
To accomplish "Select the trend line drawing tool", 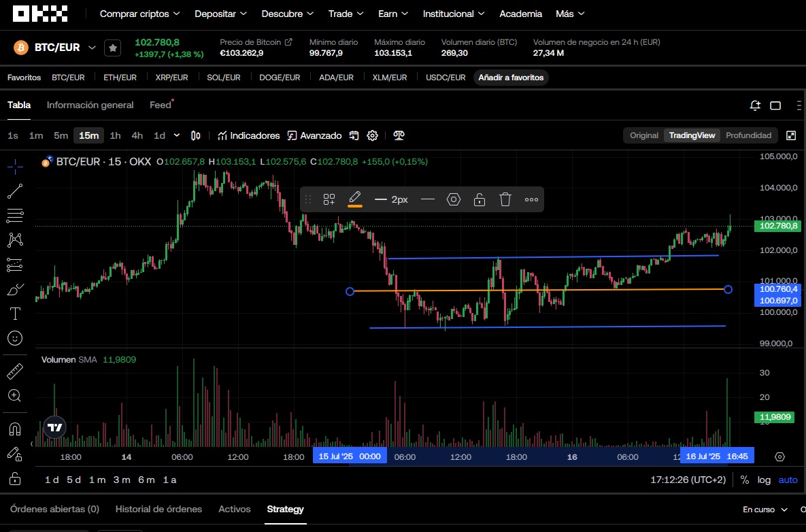I will [x=15, y=191].
